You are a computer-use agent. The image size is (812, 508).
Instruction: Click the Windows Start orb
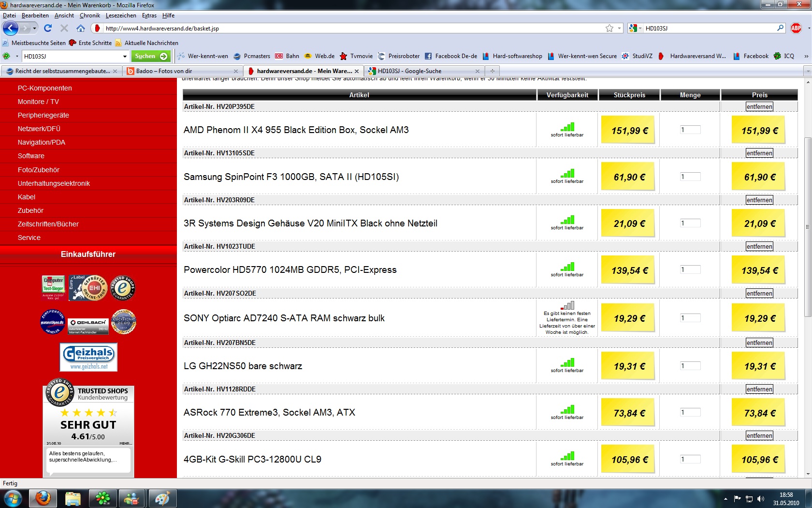coord(13,498)
